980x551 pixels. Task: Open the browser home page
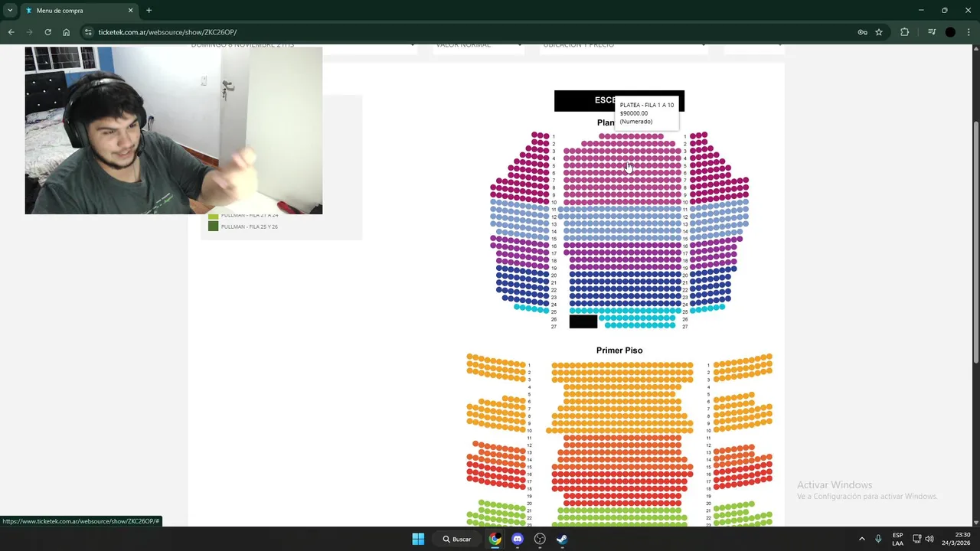(66, 32)
